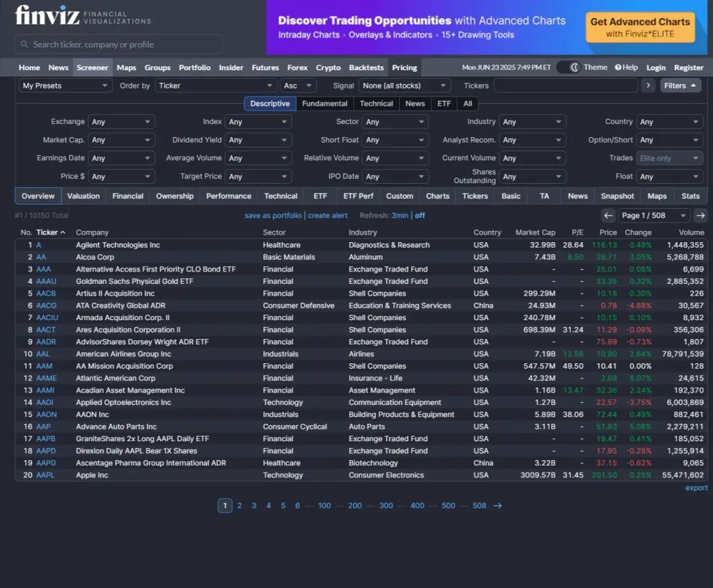Click the next arrow after page 508
Viewport: 713px width, 588px height.
coord(497,506)
